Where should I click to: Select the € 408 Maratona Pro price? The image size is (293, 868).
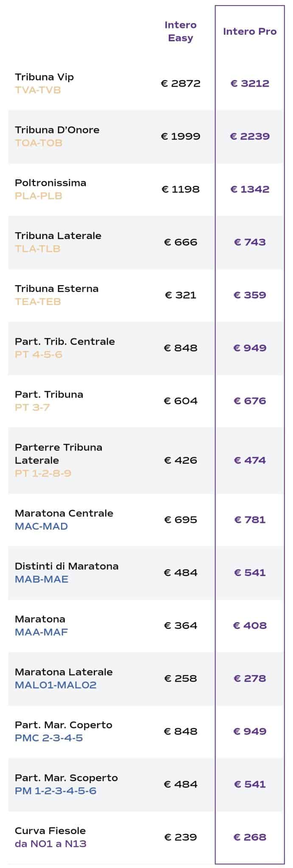(x=249, y=626)
